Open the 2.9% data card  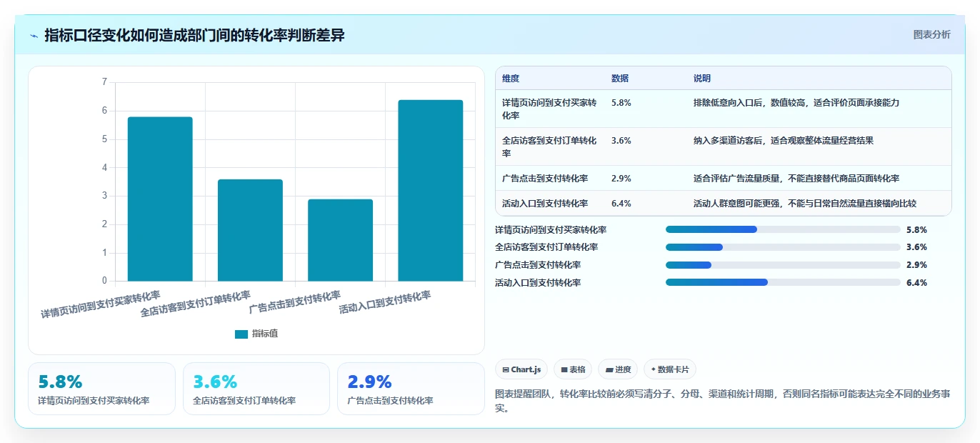click(x=411, y=389)
